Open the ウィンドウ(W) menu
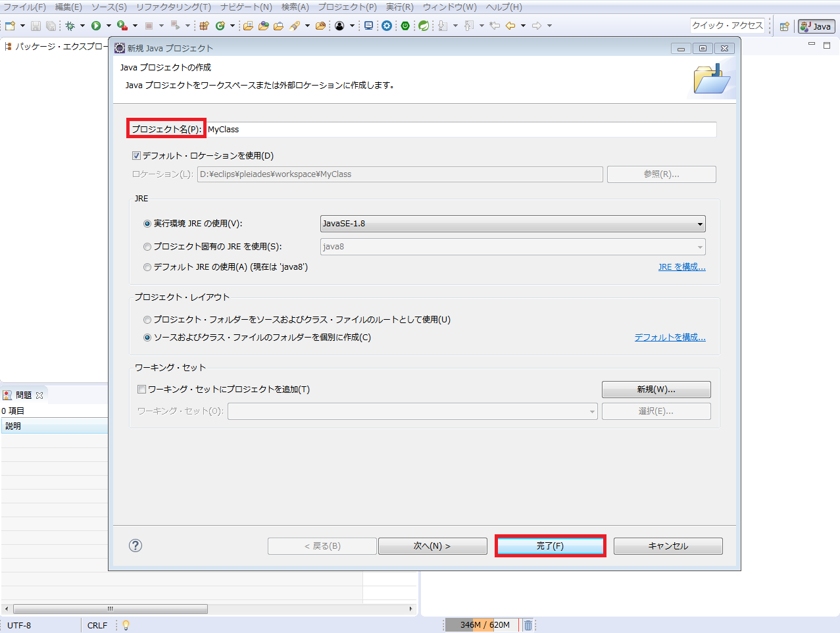Screen dimensions: 840x633 [x=449, y=7]
